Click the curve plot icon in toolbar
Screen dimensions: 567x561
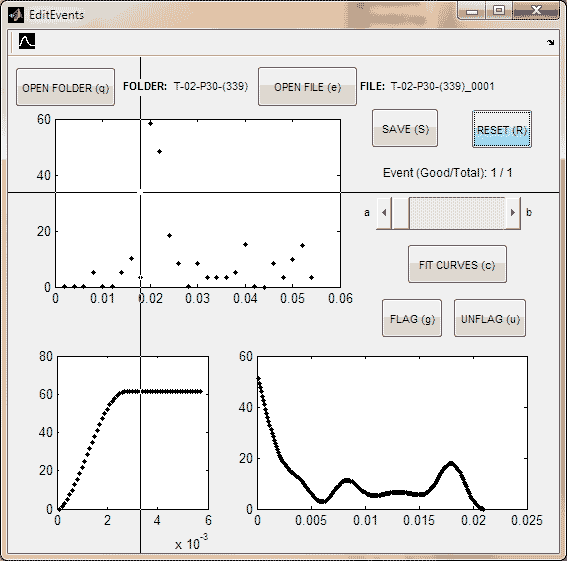pyautogui.click(x=27, y=41)
